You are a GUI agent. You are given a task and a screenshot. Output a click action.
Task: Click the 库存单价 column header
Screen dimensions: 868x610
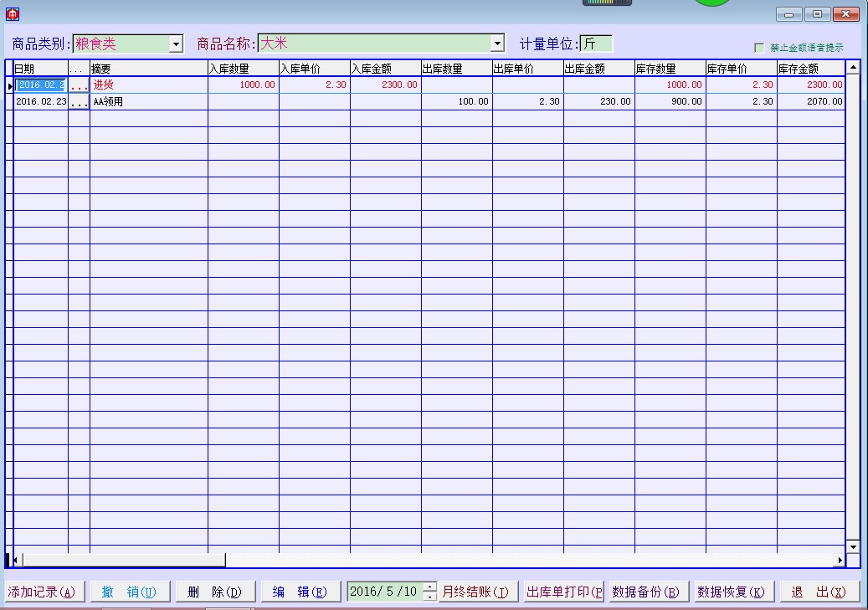point(742,69)
